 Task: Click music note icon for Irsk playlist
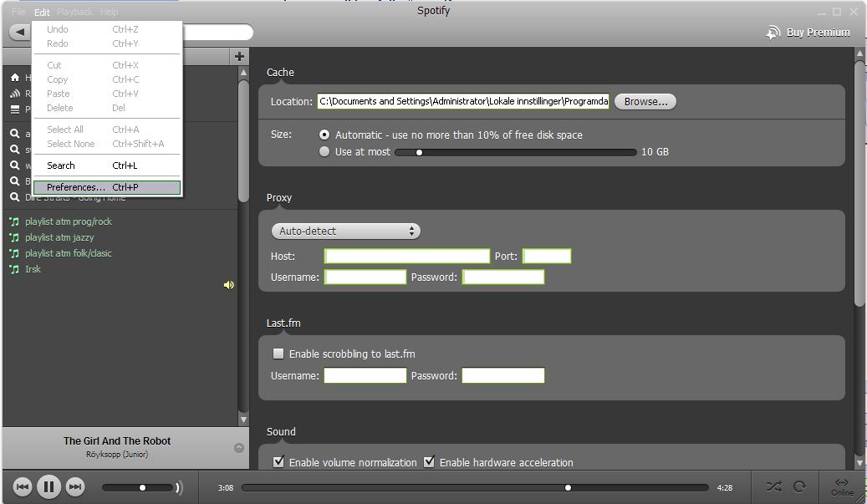[14, 270]
